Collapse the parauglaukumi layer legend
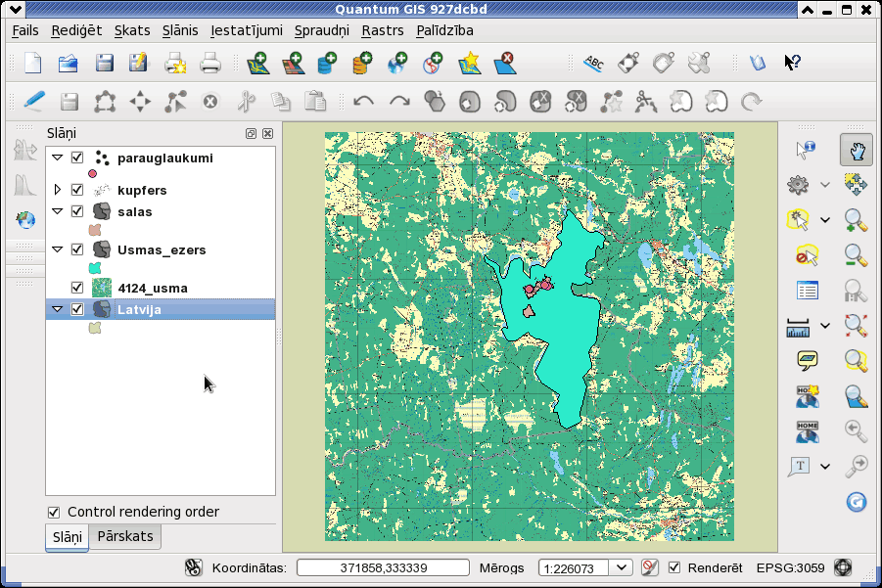The width and height of the screenshot is (882, 588). 58,158
